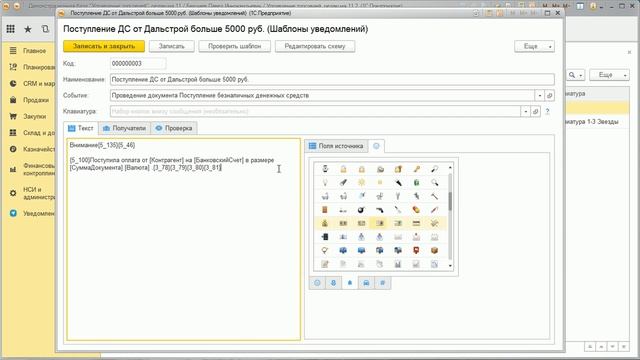The width and height of the screenshot is (640, 360).
Task: Click the emoji list scrollbar thumb
Action: 450,201
